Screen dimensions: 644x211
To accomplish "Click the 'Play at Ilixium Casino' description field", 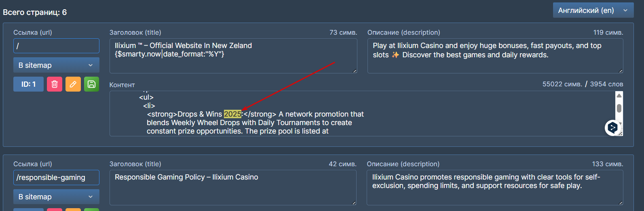I will pos(495,56).
